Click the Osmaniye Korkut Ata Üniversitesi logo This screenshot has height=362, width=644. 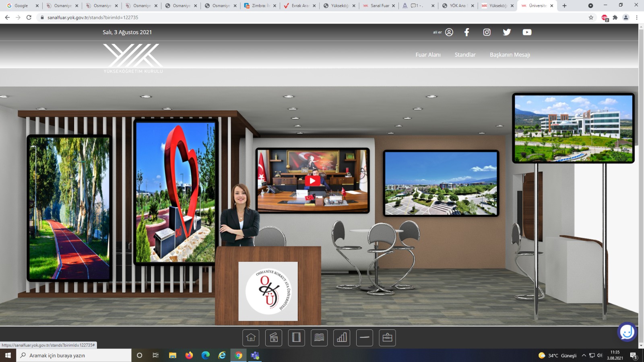coord(268,291)
